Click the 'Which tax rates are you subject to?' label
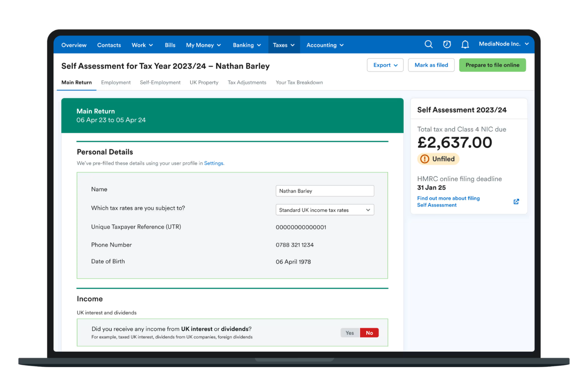Screen dimensions: 588x392 click(x=138, y=208)
